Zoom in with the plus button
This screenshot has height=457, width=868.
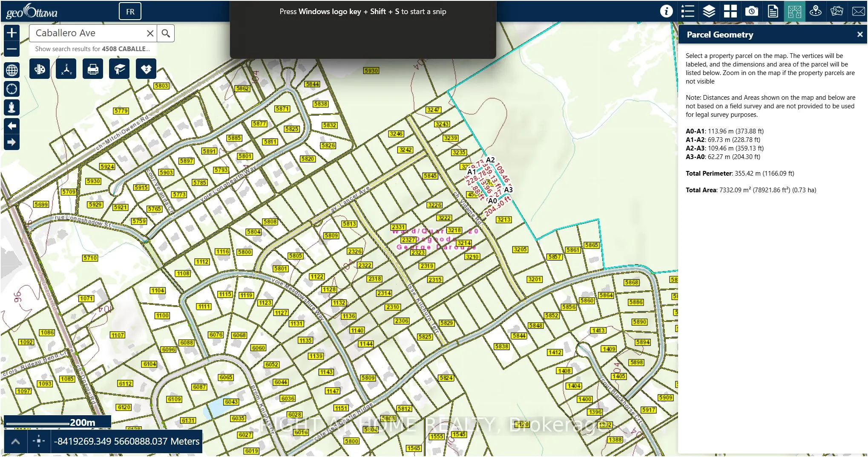coord(12,33)
